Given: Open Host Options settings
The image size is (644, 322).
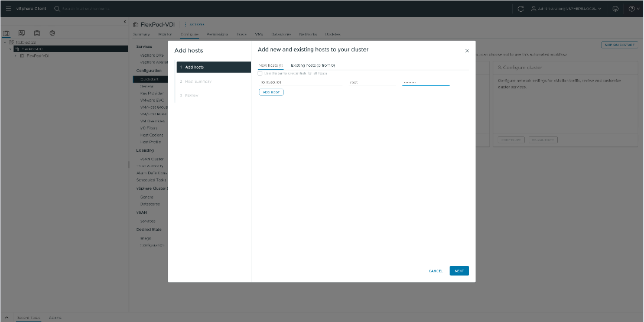Looking at the screenshot, I should 152,135.
